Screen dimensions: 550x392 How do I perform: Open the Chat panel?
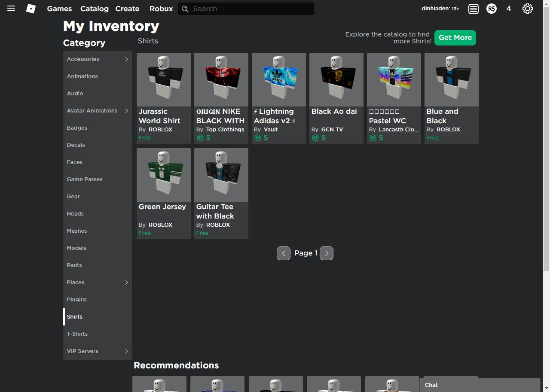[480, 385]
